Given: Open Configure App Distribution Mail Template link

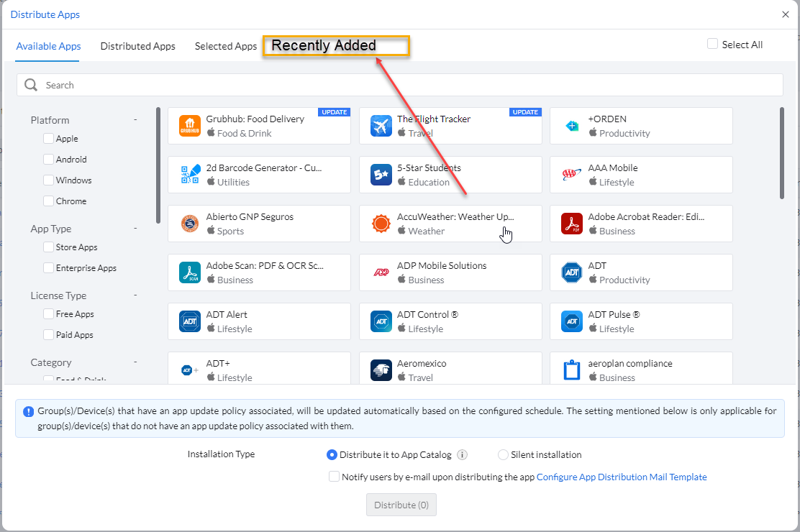Looking at the screenshot, I should coord(622,477).
